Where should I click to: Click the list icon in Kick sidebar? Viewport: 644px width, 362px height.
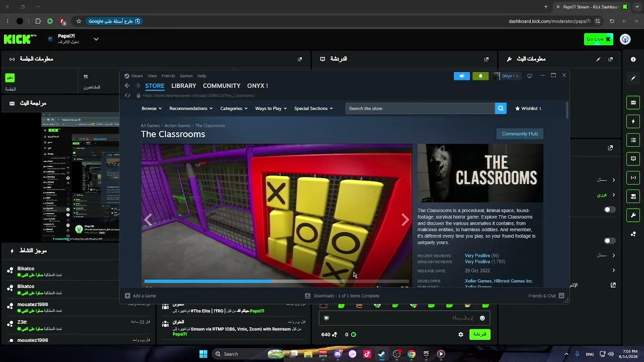(x=633, y=140)
